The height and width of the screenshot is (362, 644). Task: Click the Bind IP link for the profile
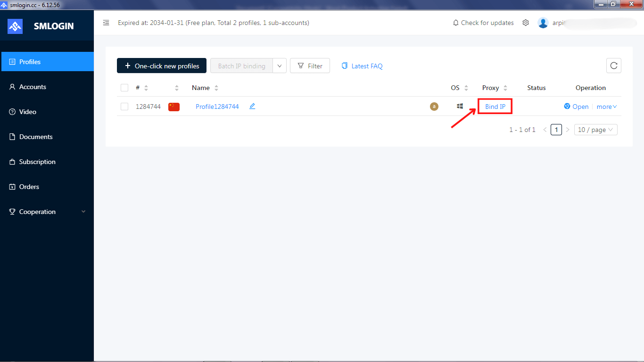pos(495,106)
